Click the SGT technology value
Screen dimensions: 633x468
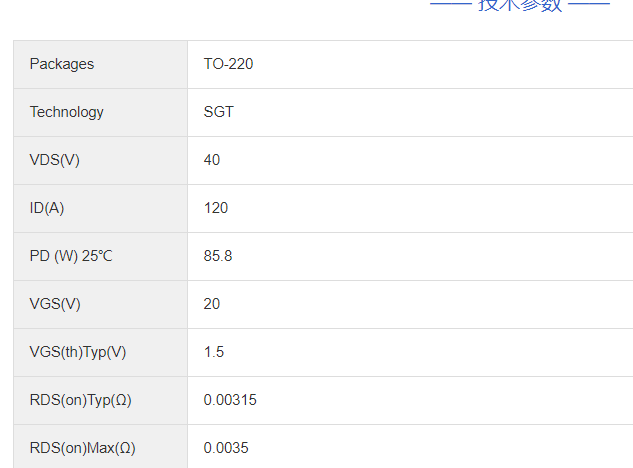pos(218,112)
